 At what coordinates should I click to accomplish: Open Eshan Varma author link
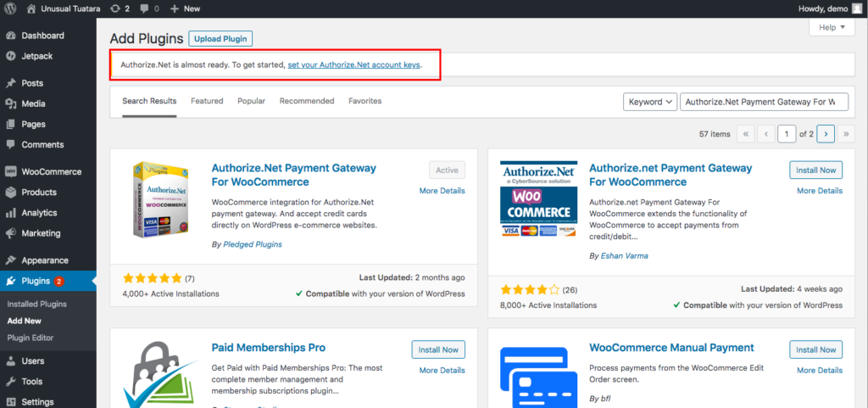pos(624,256)
